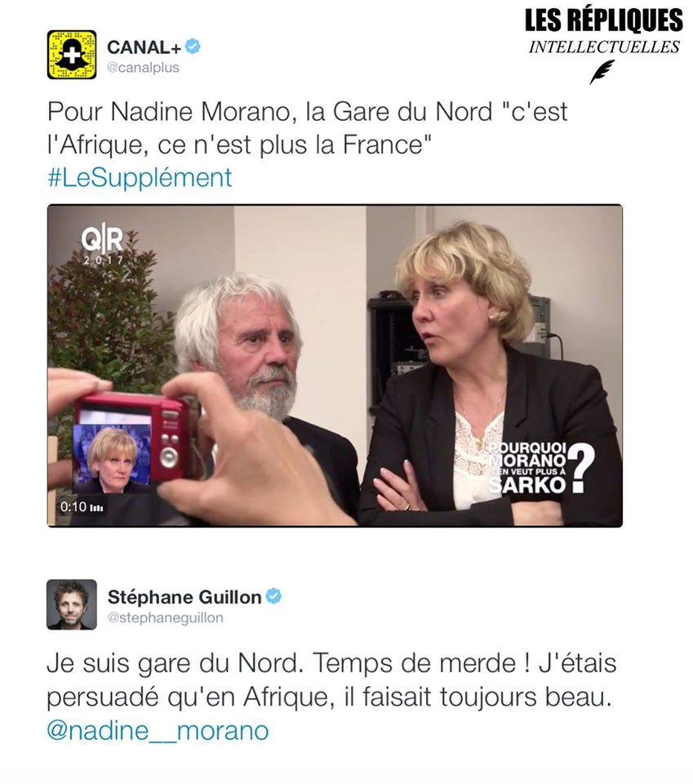
Task: Open the Stéphane Guillon account name
Action: coord(184,597)
